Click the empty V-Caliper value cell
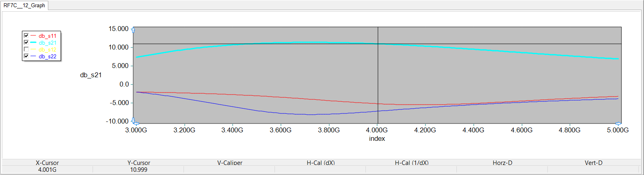The image size is (644, 175). [230, 170]
